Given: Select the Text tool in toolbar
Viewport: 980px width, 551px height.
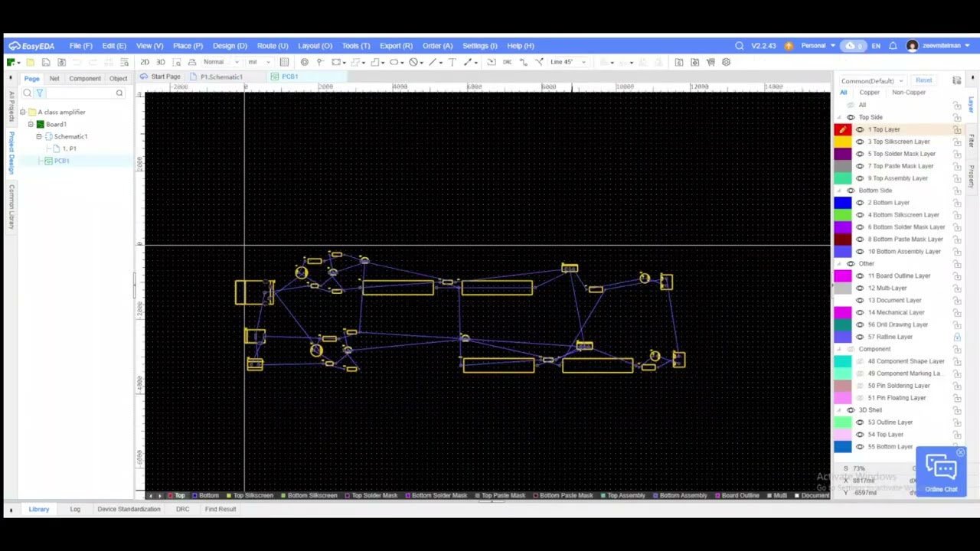Looking at the screenshot, I should [452, 62].
